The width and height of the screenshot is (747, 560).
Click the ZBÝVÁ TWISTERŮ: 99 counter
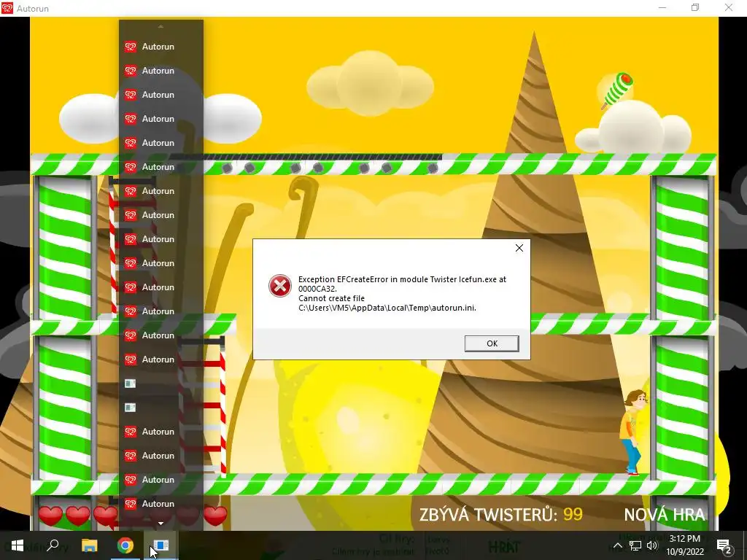click(x=500, y=515)
